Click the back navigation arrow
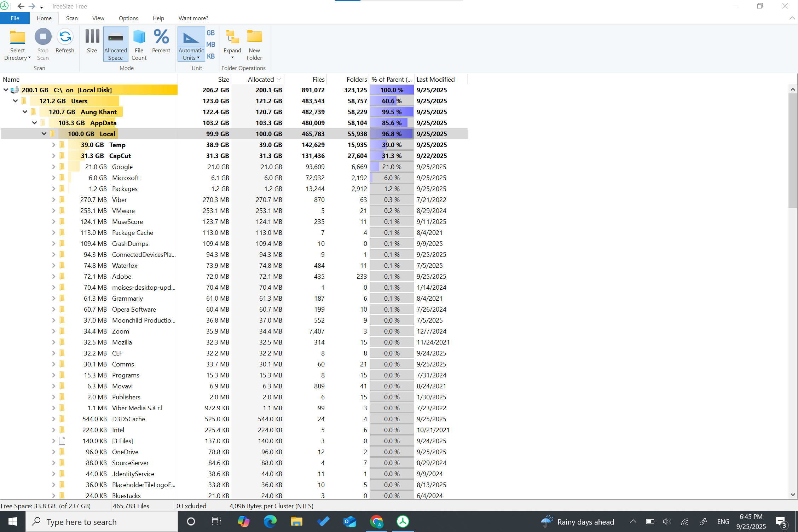798x532 pixels. 21,6
